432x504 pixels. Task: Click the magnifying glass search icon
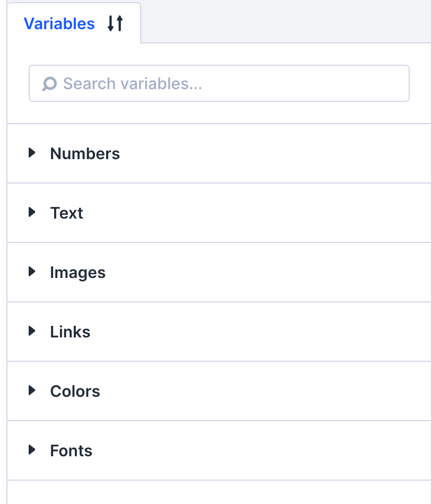click(x=49, y=83)
